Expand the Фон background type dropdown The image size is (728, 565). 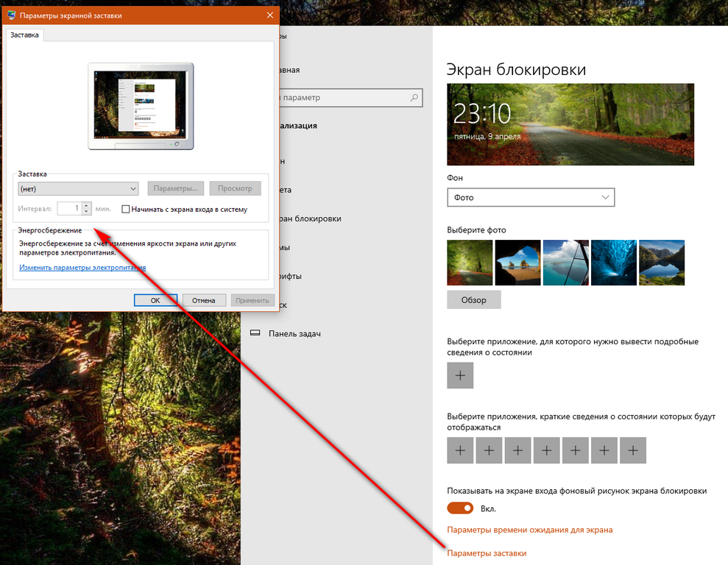(530, 198)
